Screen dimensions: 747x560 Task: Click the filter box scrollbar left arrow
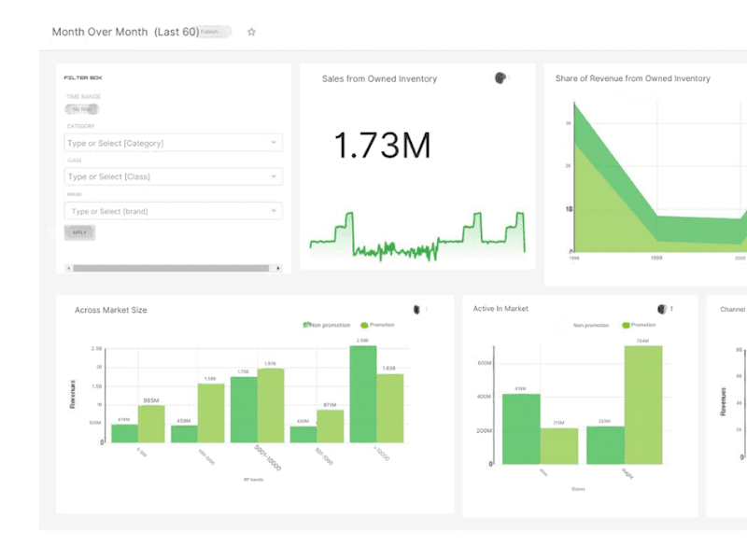point(69,268)
